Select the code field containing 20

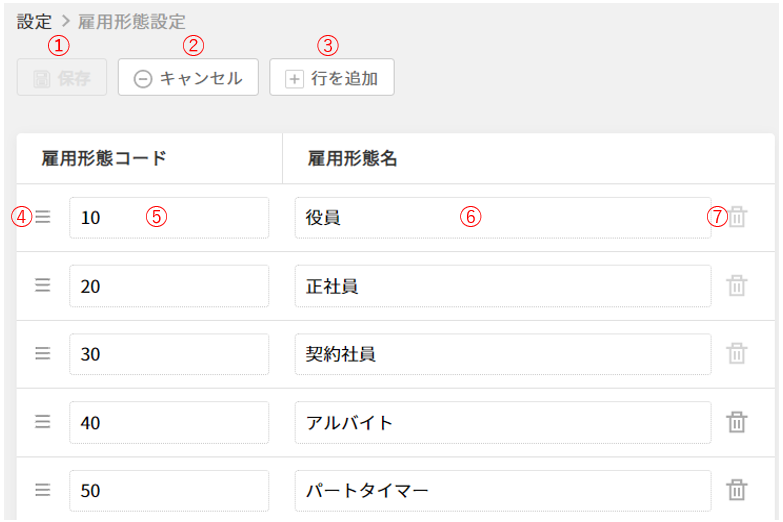tap(168, 286)
